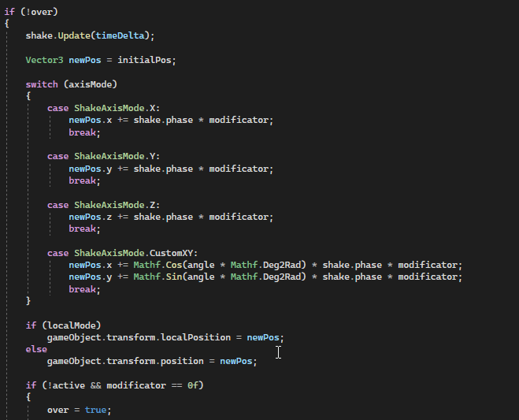
Task: Place cursor on the 'else' keyword
Action: [36, 349]
